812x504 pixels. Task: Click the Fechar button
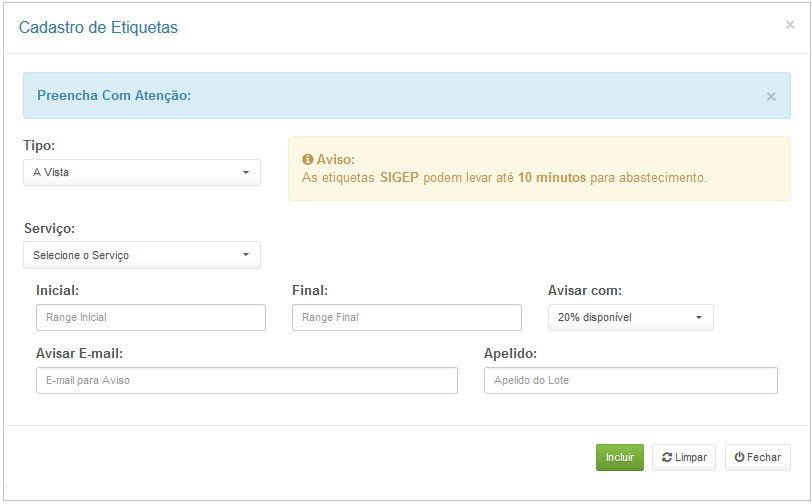(758, 457)
